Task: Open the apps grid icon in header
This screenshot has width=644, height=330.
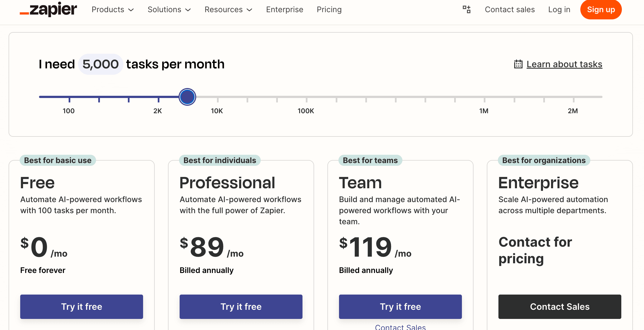Action: (467, 9)
